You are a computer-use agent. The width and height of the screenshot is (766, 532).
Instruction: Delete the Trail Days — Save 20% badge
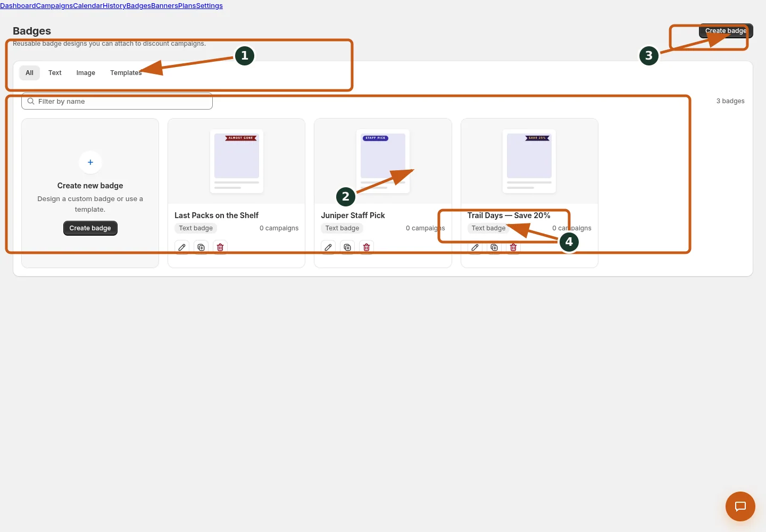pos(513,247)
